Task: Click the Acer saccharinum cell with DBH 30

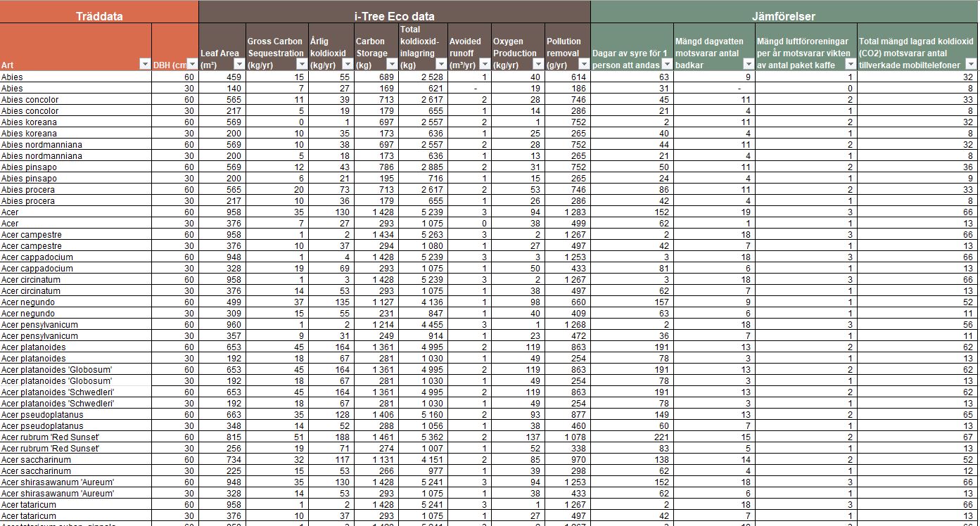Action: point(75,471)
